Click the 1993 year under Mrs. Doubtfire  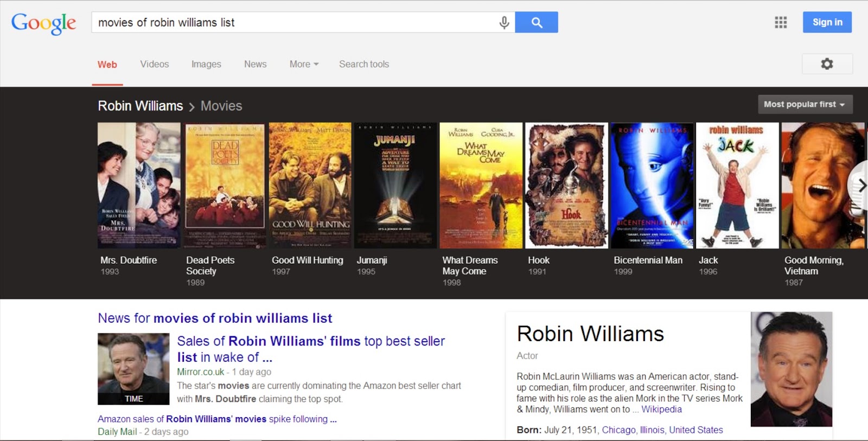point(110,272)
